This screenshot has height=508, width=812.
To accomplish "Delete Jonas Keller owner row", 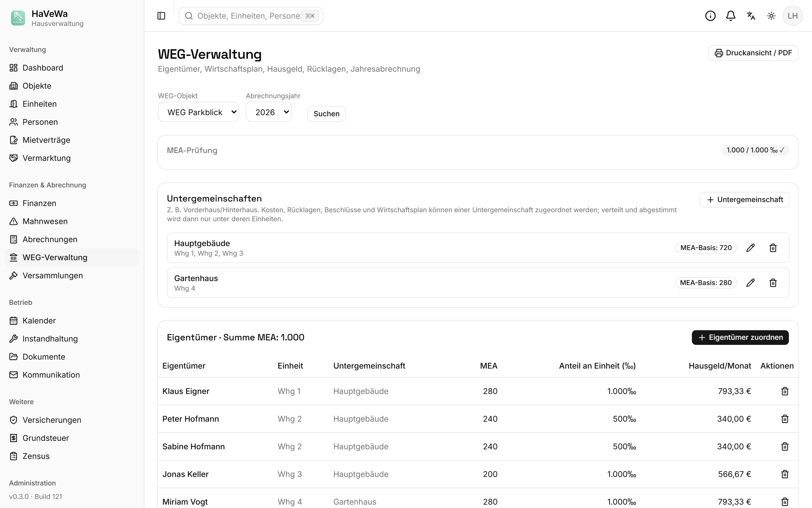I will coord(785,474).
